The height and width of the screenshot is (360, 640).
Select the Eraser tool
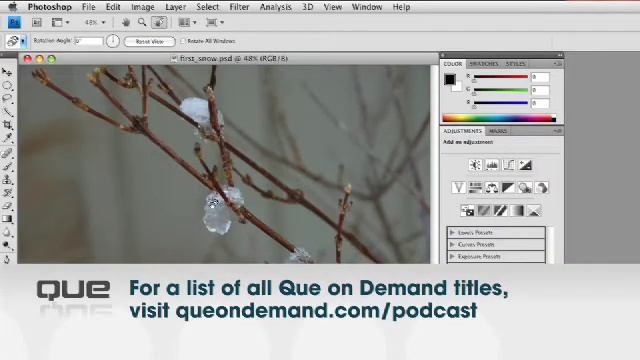click(x=7, y=206)
